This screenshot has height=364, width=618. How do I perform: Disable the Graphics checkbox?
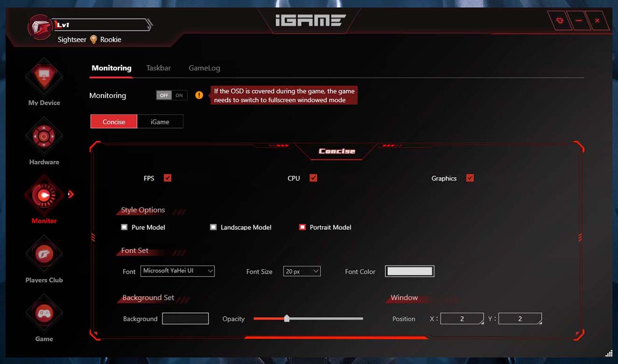click(x=470, y=178)
